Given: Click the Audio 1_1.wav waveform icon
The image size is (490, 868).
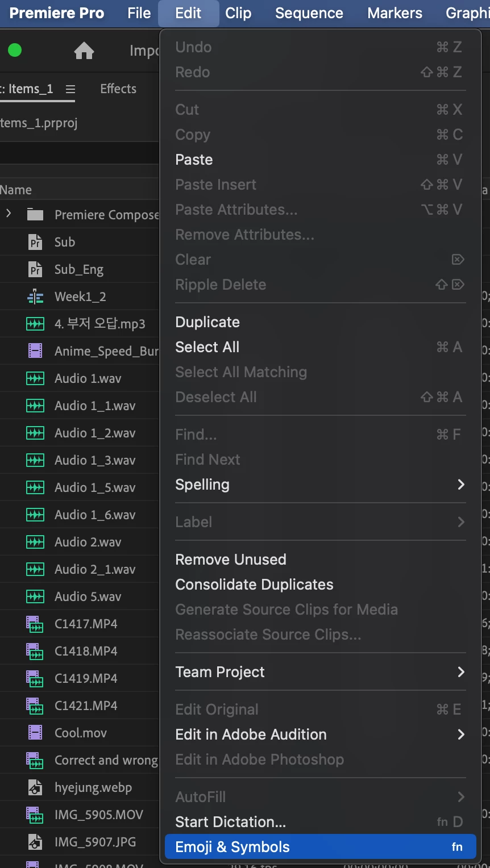Looking at the screenshot, I should click(35, 406).
